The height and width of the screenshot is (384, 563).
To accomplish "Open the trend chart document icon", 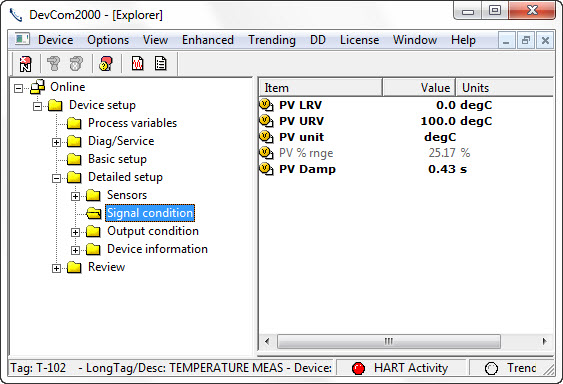I will pos(138,64).
